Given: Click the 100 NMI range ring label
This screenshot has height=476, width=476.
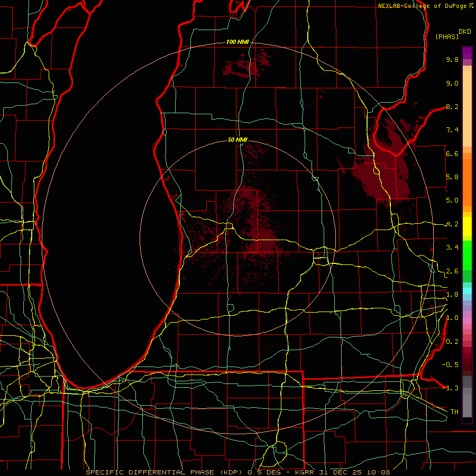Looking at the screenshot, I should (x=237, y=42).
